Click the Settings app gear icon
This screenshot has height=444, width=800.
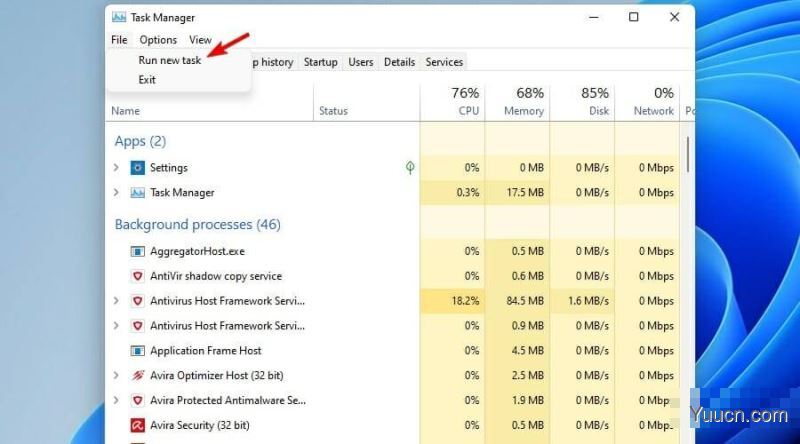137,167
